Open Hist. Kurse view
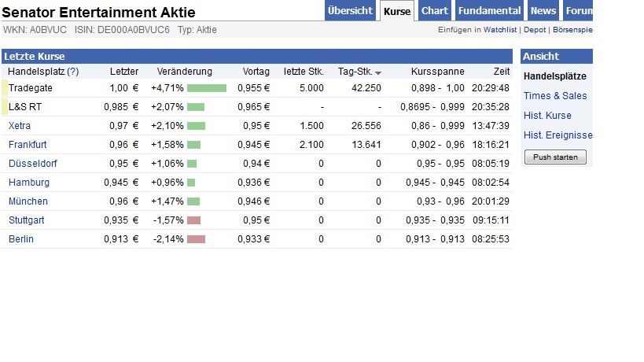 pos(547,116)
